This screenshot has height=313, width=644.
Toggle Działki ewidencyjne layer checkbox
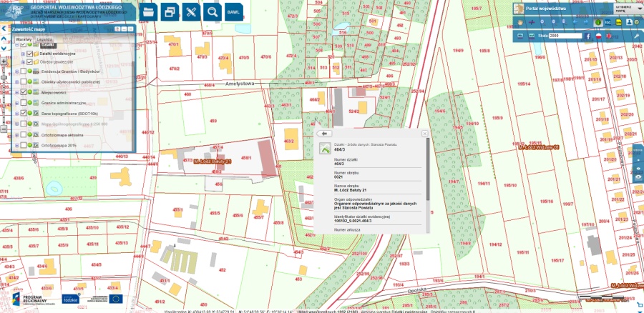click(x=29, y=54)
